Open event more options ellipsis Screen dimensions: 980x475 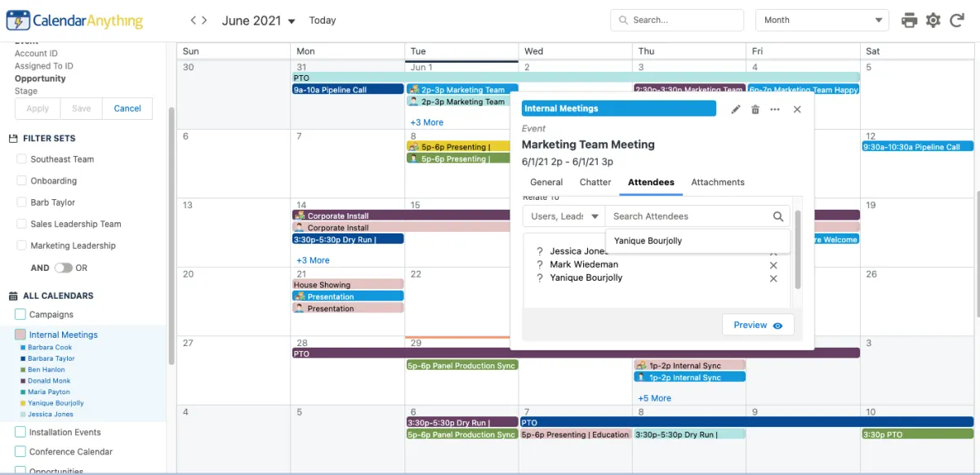[x=775, y=109]
